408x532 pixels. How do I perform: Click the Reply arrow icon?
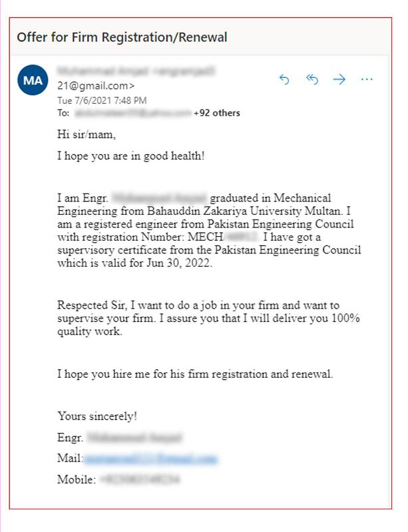[x=284, y=79]
